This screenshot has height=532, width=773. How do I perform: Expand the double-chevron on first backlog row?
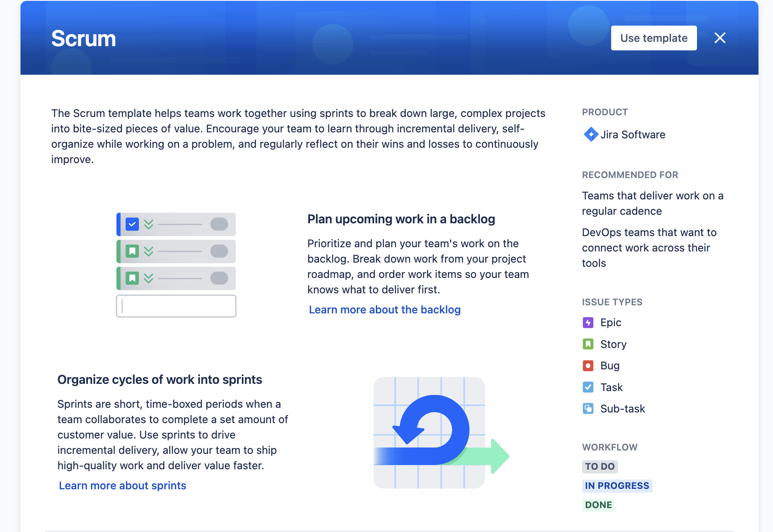click(148, 223)
